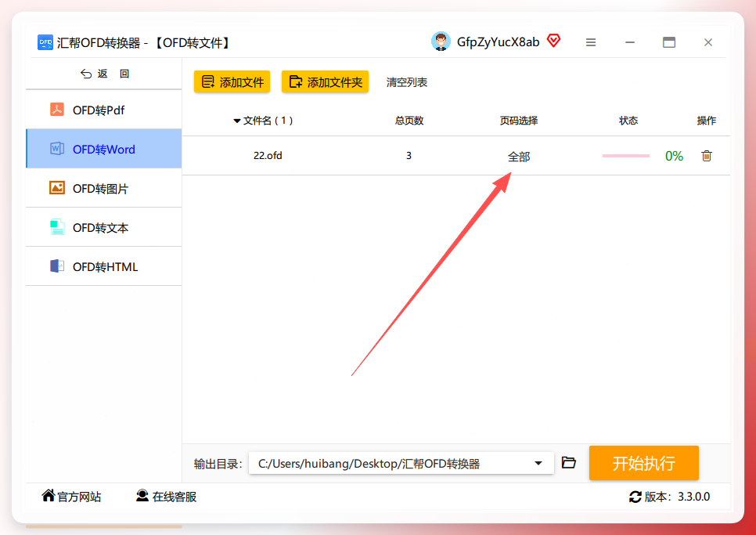Viewport: 756px width, 535px height.
Task: Click the 0% progress value
Action: (674, 156)
